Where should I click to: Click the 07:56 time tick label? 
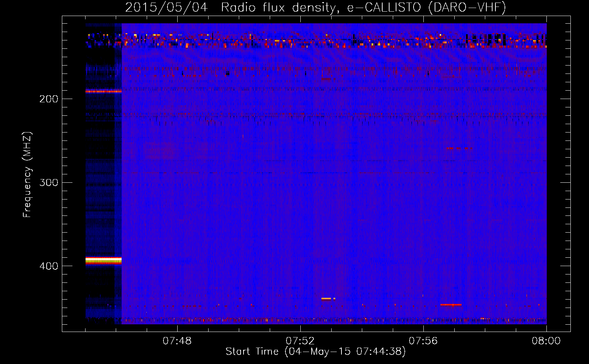coord(423,341)
